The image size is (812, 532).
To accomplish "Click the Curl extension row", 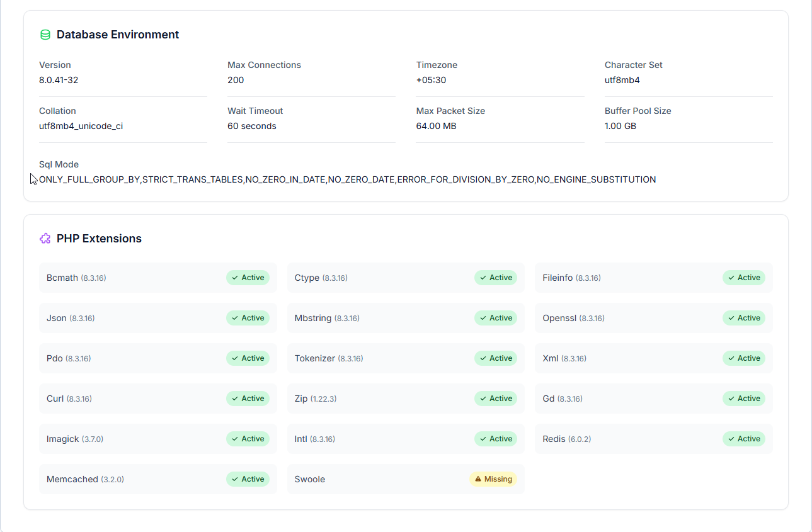I will [157, 399].
